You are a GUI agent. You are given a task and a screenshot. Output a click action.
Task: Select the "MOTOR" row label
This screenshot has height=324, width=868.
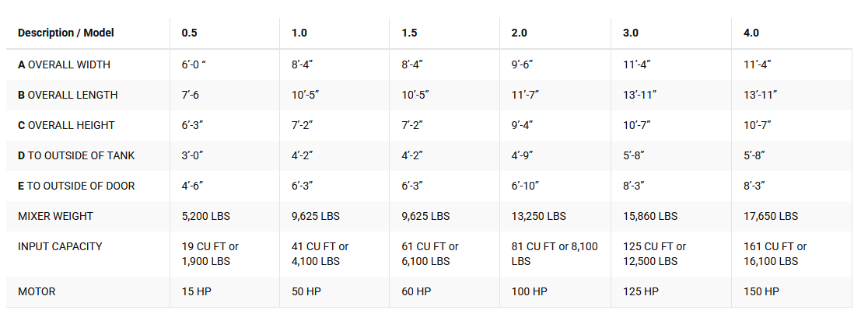click(x=37, y=291)
